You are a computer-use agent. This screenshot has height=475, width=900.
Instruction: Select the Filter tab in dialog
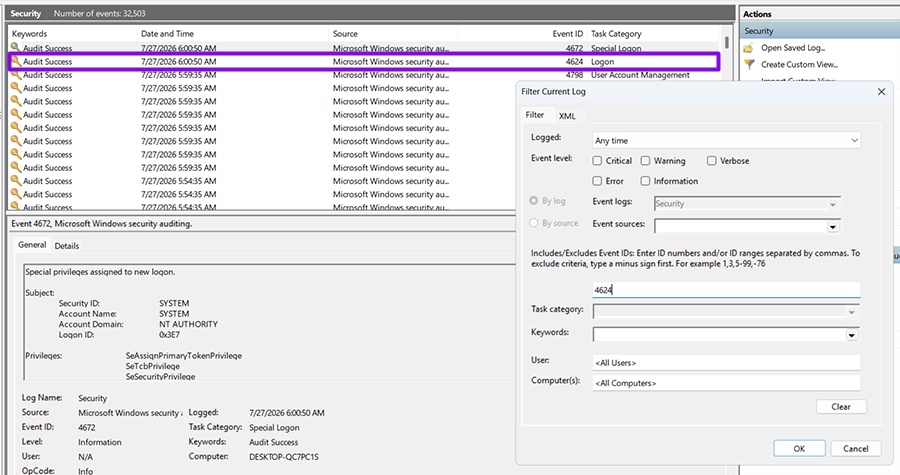click(x=534, y=115)
